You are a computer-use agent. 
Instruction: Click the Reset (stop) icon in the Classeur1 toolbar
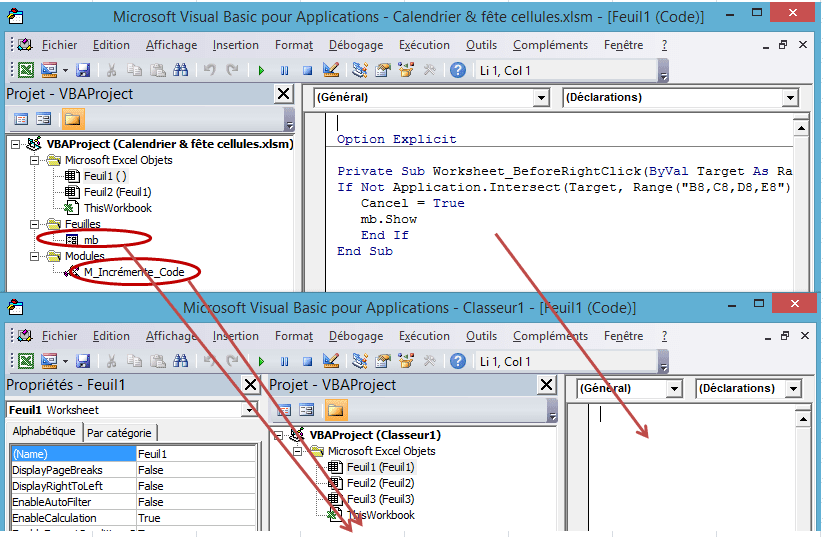pos(308,361)
